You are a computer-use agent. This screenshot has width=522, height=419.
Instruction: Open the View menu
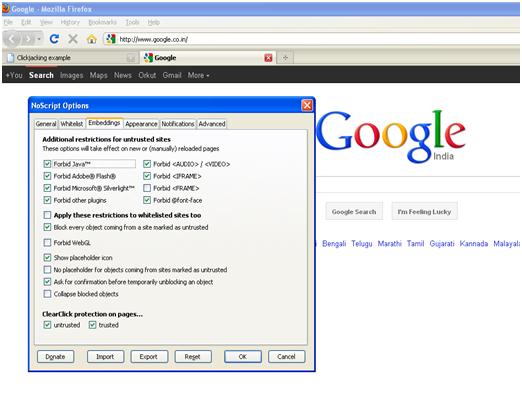[46, 22]
